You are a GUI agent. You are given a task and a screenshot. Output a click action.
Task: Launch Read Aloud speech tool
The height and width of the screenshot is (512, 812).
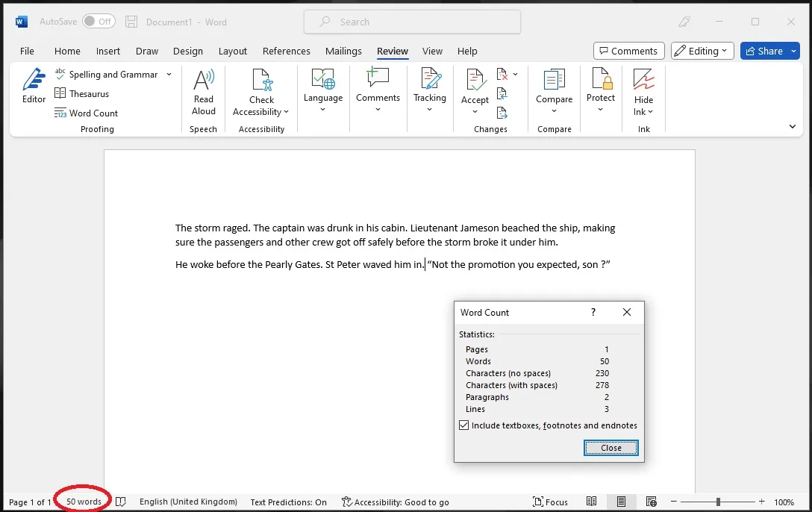tap(204, 92)
